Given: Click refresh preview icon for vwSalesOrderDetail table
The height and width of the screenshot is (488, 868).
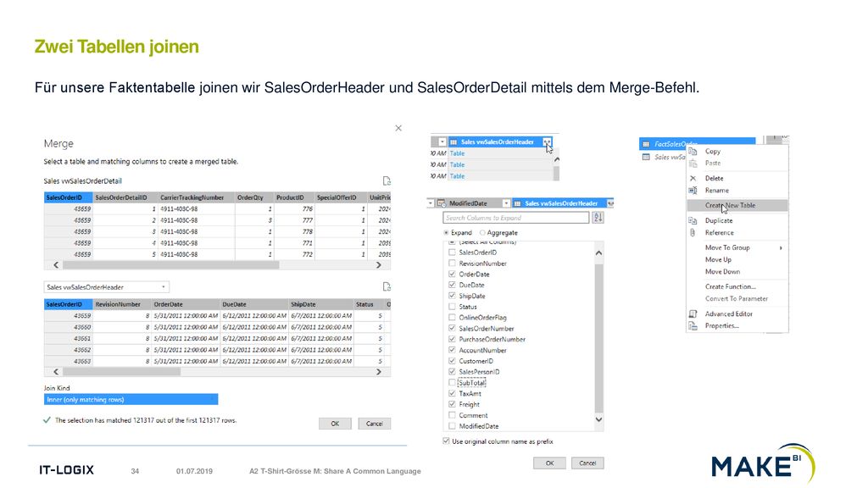Looking at the screenshot, I should [x=387, y=181].
